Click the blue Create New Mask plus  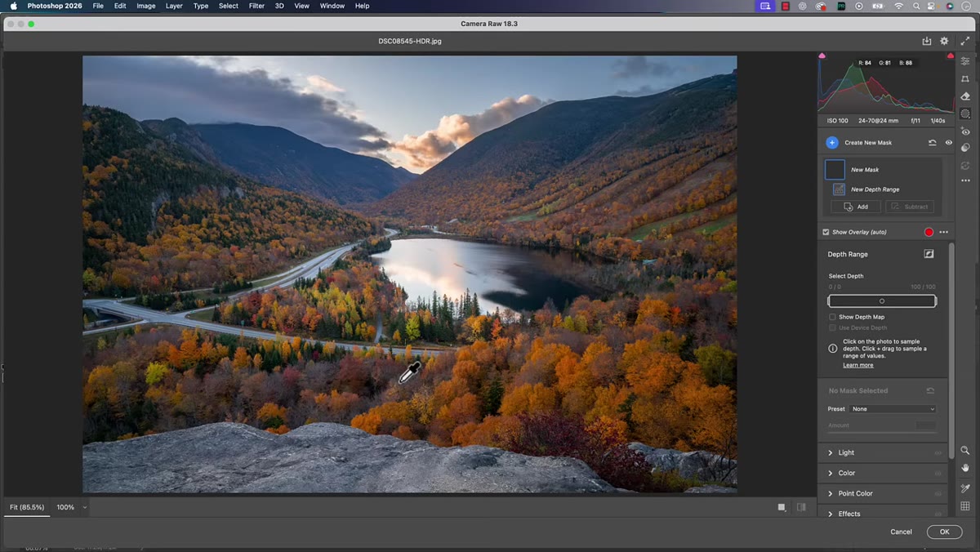pos(832,143)
